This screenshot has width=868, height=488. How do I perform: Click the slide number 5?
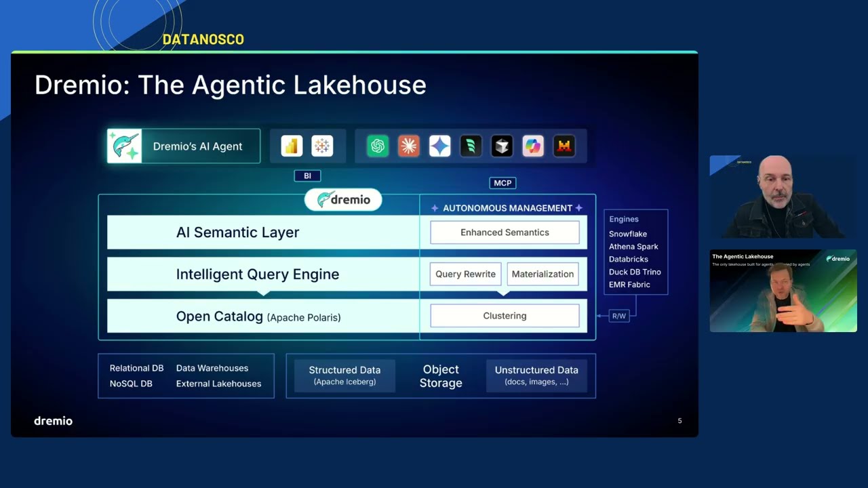(x=679, y=421)
